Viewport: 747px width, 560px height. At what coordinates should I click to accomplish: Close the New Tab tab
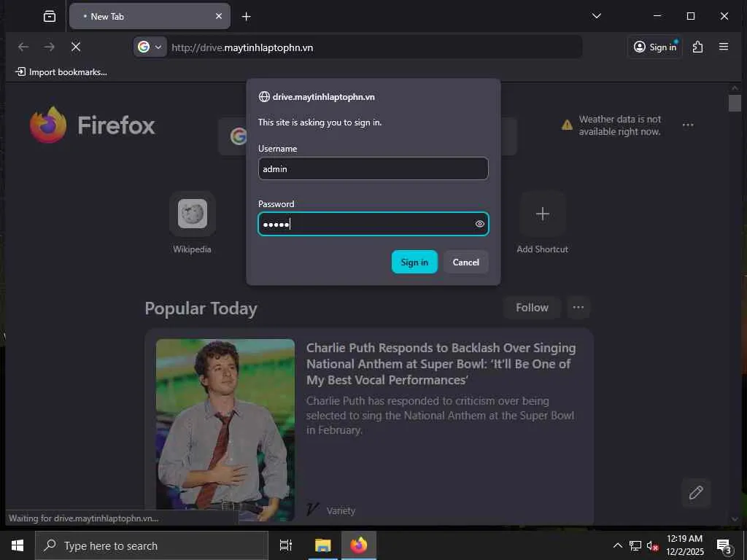[x=219, y=16]
